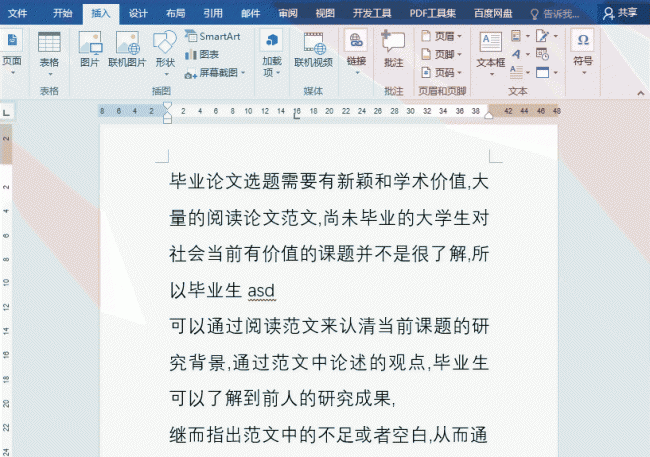
Task: Switch to the 布局 Layout tab
Action: [x=175, y=13]
